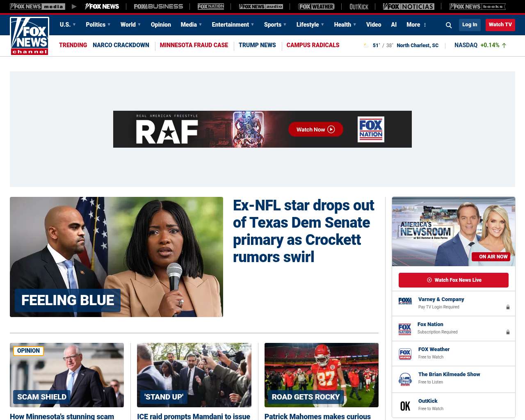Click the Fox Nation logo in RAF ad
525x420 pixels.
371,129
